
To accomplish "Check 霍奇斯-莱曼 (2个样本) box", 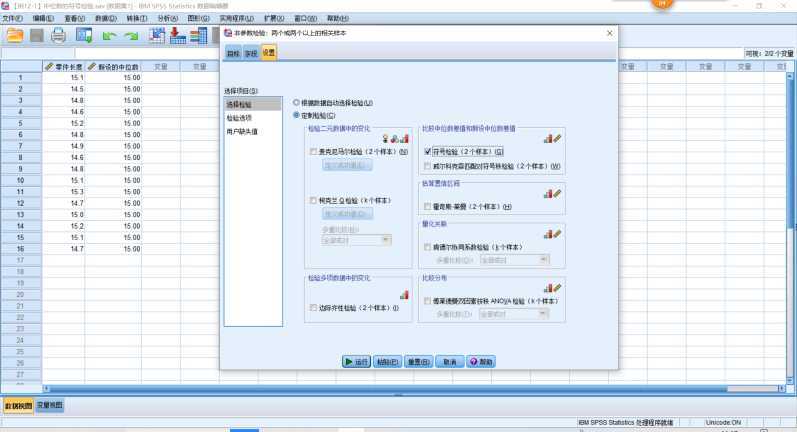I will (427, 206).
